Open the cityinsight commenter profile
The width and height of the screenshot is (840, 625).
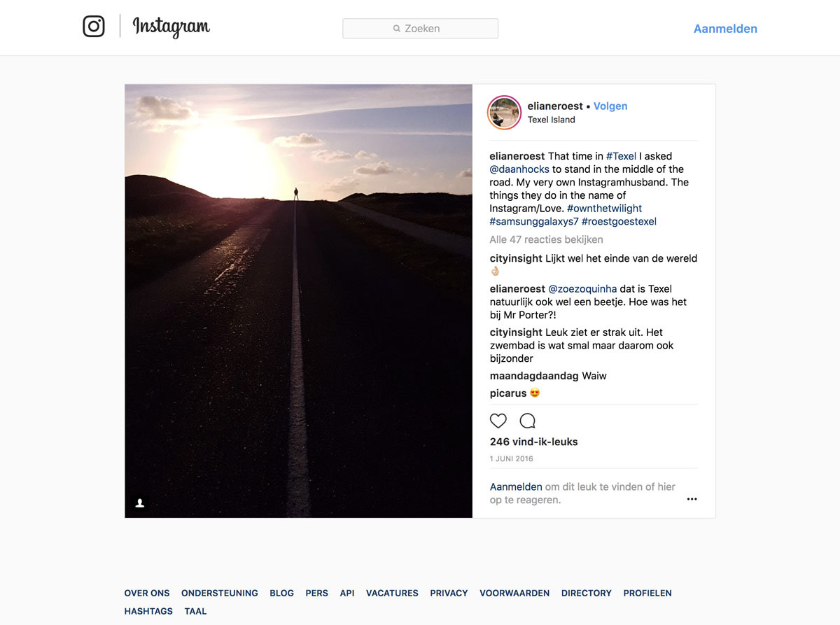[x=516, y=258]
